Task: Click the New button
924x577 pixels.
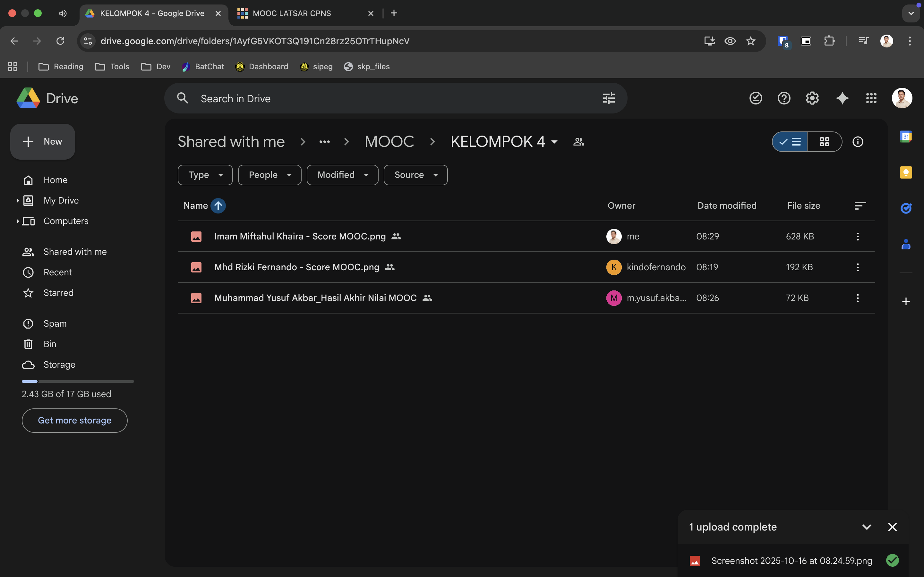Action: click(43, 142)
